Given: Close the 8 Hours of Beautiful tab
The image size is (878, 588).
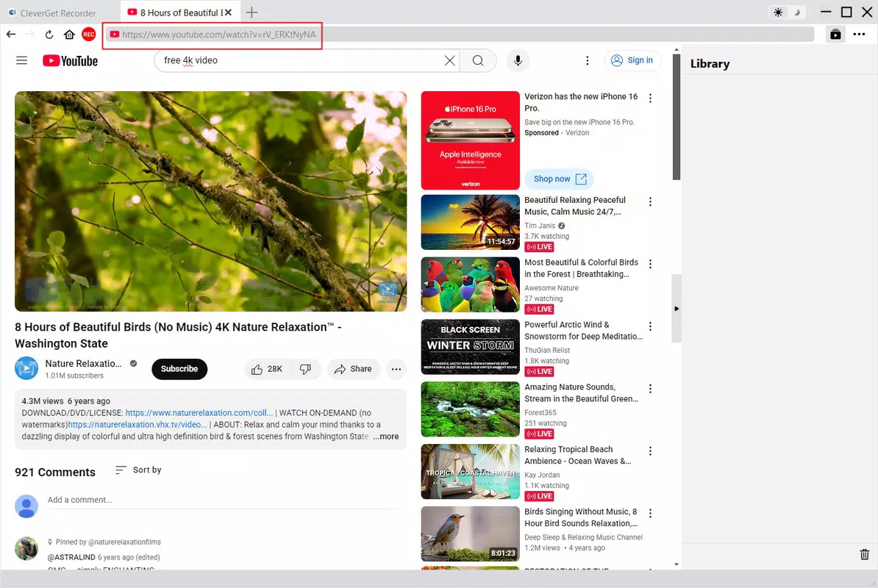Looking at the screenshot, I should tap(228, 12).
